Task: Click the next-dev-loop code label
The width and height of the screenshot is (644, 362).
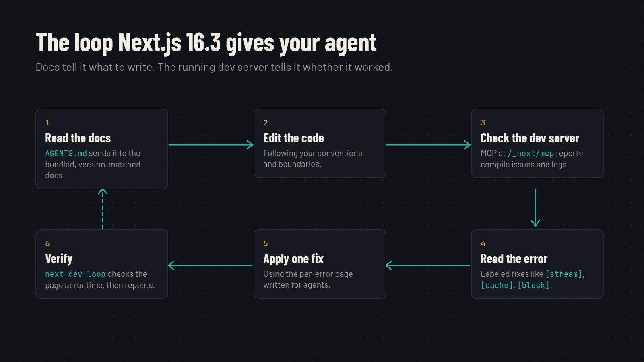Action: coord(75,274)
